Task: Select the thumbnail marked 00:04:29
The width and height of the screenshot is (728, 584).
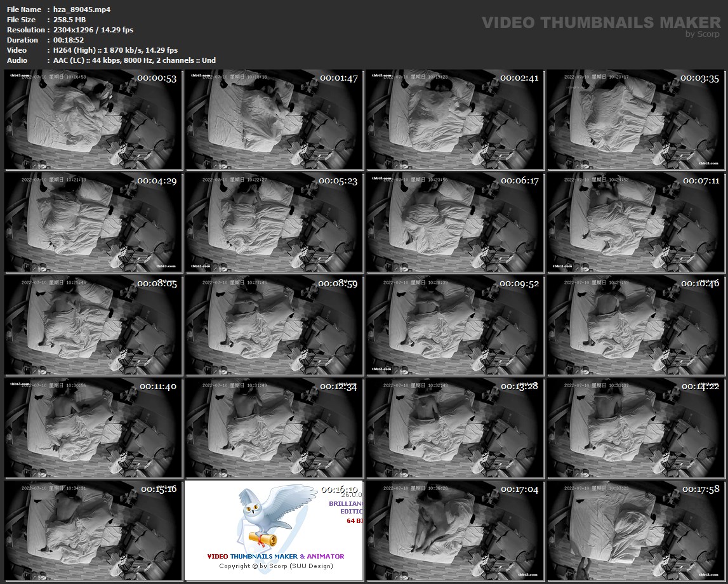Action: [93, 223]
